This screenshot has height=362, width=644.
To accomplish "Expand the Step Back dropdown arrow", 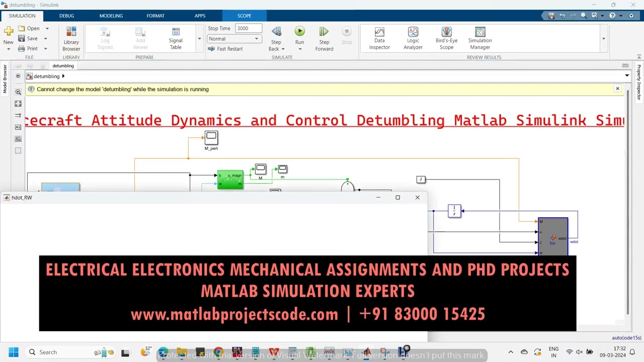I will tap(282, 49).
